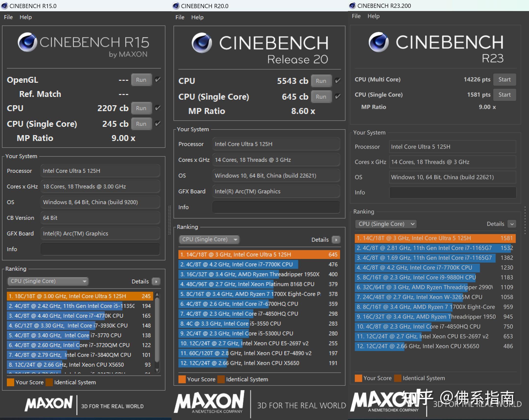Image resolution: width=529 pixels, height=420 pixels.
Task: Select the Core i5-1135G row in R15 ranking
Action: click(x=80, y=306)
